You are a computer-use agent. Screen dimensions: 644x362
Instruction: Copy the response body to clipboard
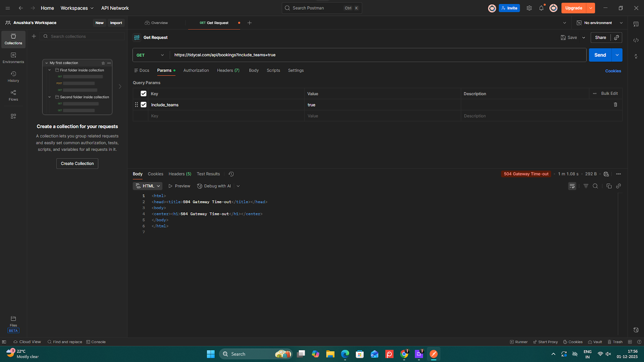point(609,186)
